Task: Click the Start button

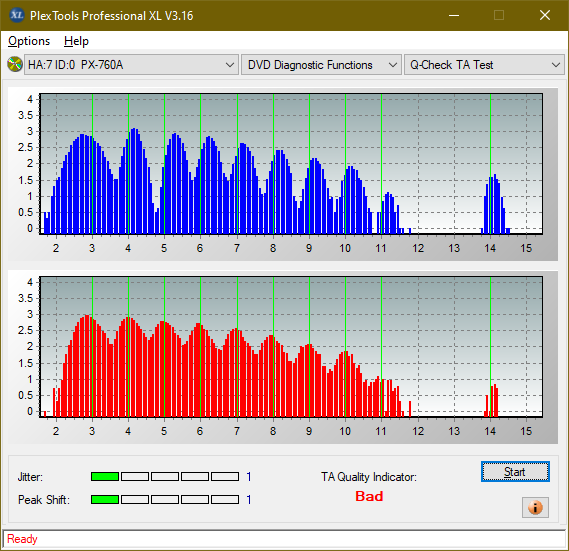Action: 515,472
